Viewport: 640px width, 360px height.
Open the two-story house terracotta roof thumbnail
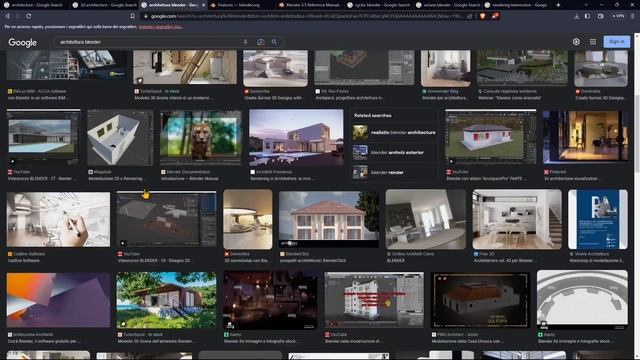329,219
